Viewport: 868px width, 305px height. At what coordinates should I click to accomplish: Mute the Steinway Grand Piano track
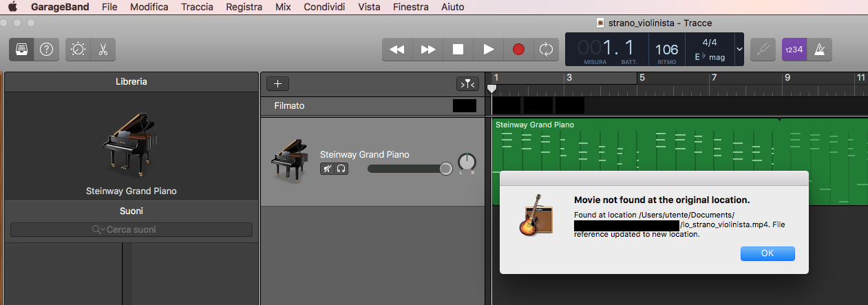pyautogui.click(x=328, y=169)
